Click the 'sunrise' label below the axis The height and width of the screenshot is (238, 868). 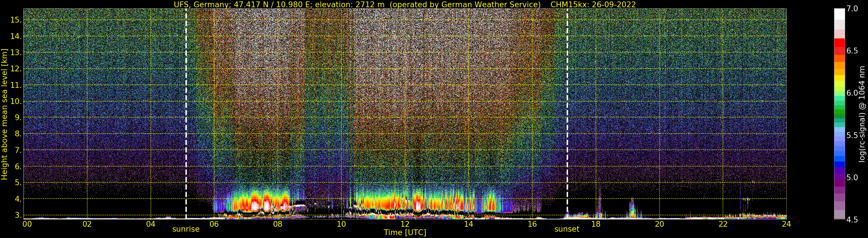click(186, 229)
